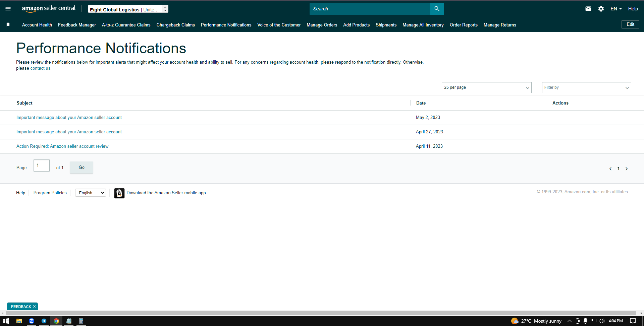Screen dimensions: 644x326
Task: Open Manage Orders menu item
Action: click(322, 25)
